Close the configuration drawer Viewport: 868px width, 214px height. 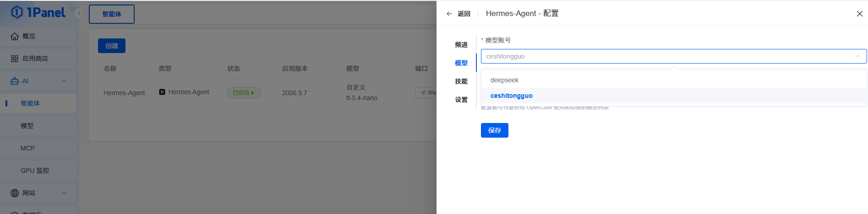[860, 14]
